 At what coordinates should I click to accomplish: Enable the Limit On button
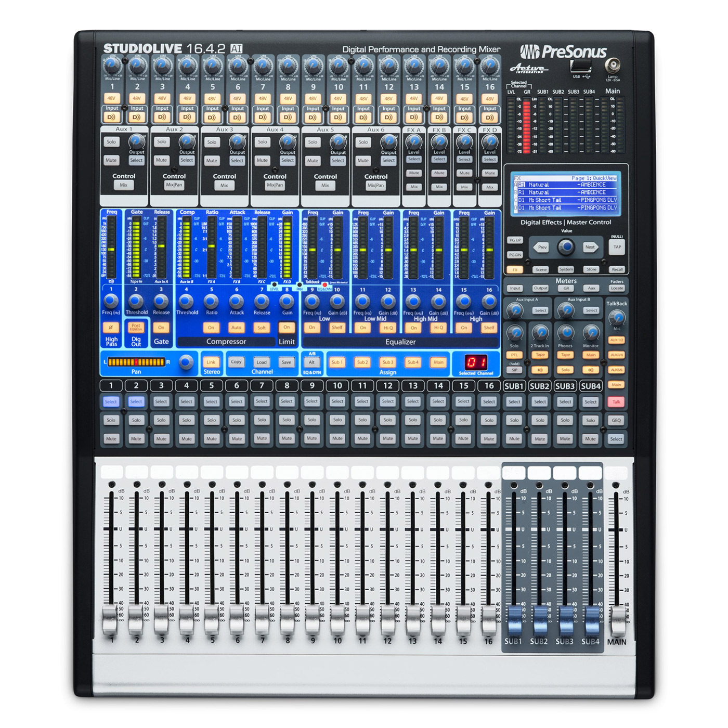(287, 328)
